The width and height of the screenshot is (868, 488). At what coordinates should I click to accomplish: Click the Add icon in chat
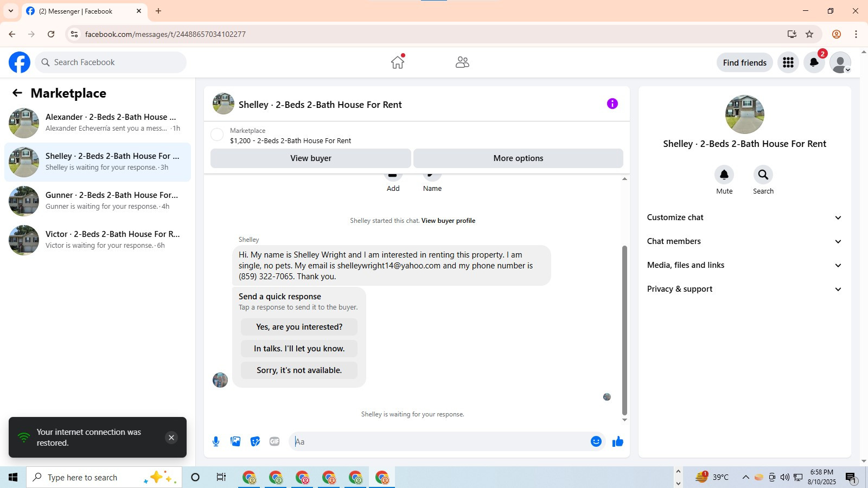[x=393, y=176]
